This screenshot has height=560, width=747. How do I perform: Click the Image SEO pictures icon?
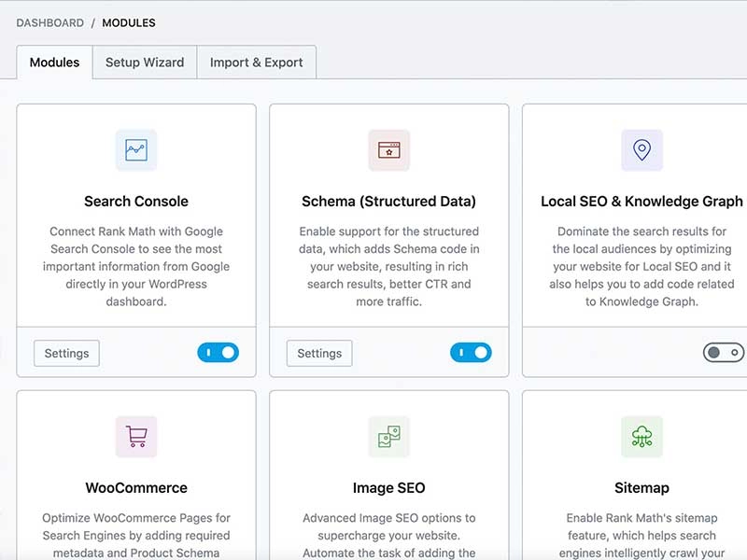coord(388,437)
